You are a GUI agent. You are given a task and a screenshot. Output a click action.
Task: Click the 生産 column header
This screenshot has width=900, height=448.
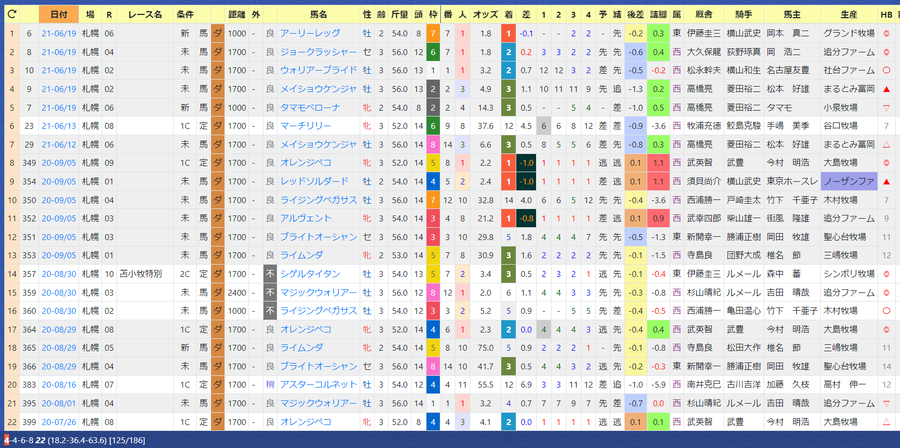tap(848, 14)
